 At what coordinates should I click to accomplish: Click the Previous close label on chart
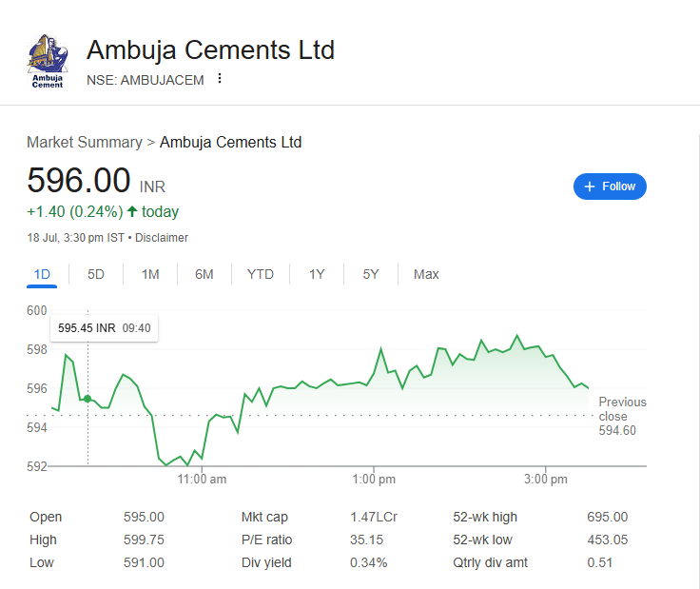[622, 409]
